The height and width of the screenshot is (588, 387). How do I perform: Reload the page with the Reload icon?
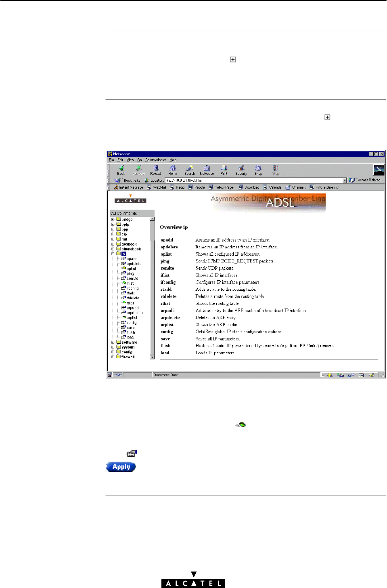point(155,168)
